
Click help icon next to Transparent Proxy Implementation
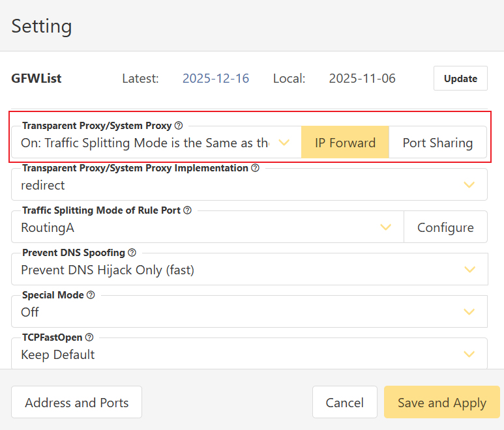(255, 168)
